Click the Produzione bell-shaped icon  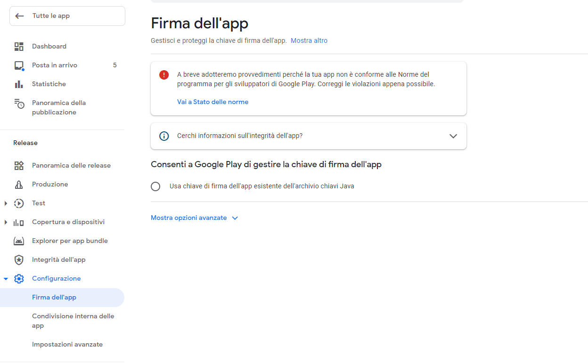19,185
